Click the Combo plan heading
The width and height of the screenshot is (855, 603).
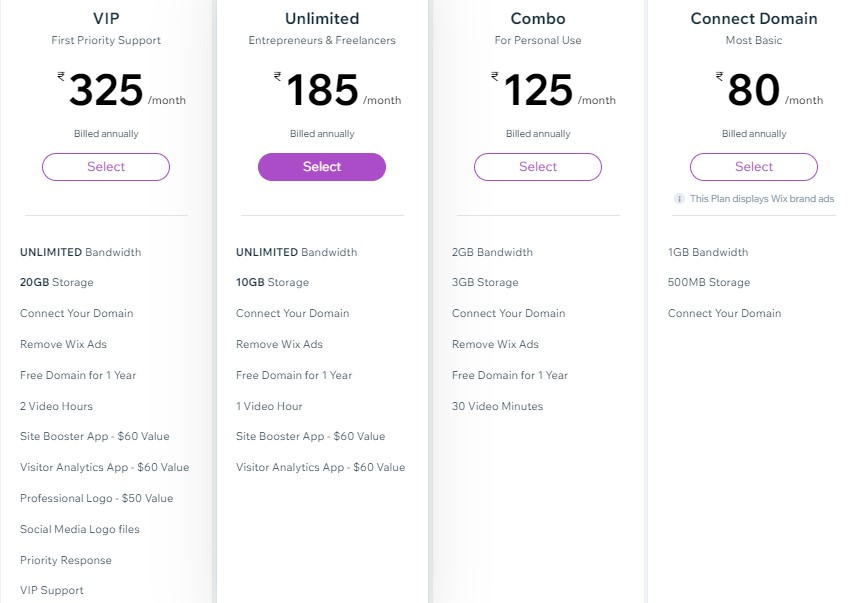(x=537, y=18)
